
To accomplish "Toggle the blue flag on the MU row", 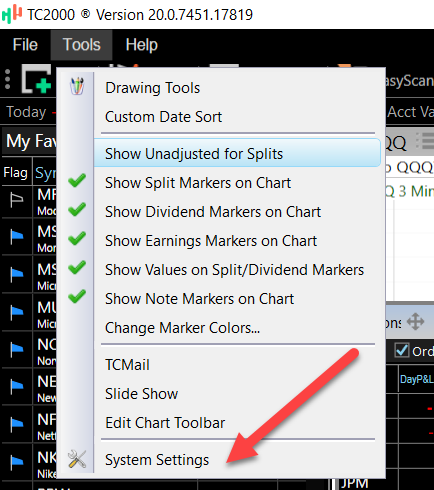I will pyautogui.click(x=17, y=312).
